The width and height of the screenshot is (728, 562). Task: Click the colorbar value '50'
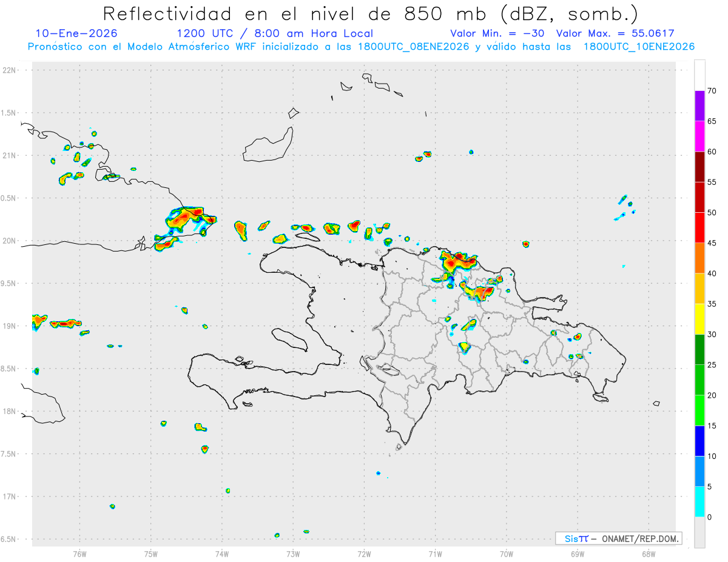tap(712, 213)
